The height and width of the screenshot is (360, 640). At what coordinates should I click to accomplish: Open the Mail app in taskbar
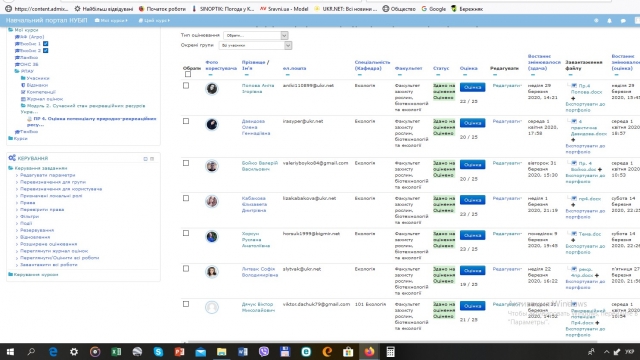pos(200,351)
